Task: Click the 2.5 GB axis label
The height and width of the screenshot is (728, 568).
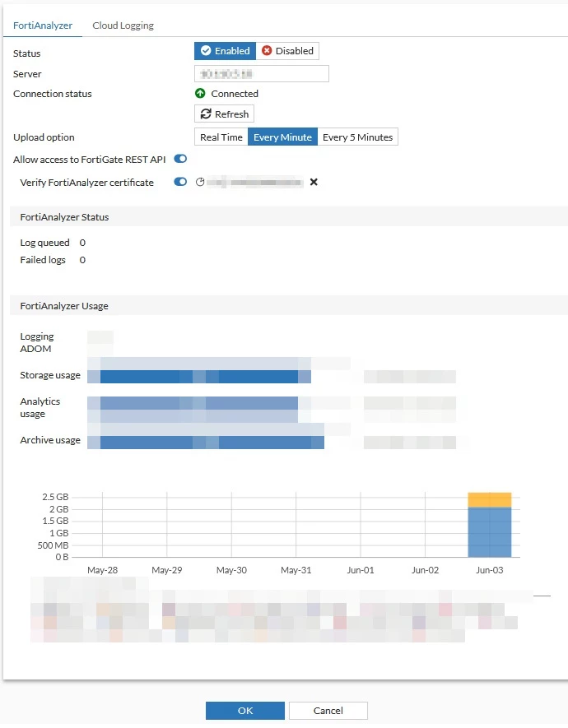Action: [x=55, y=497]
